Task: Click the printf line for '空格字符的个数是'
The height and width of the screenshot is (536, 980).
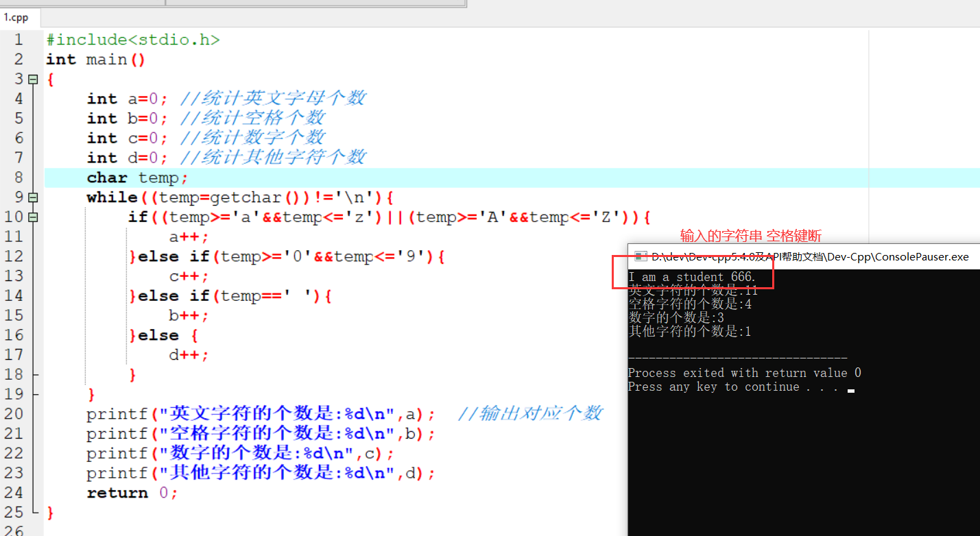Action: click(261, 434)
